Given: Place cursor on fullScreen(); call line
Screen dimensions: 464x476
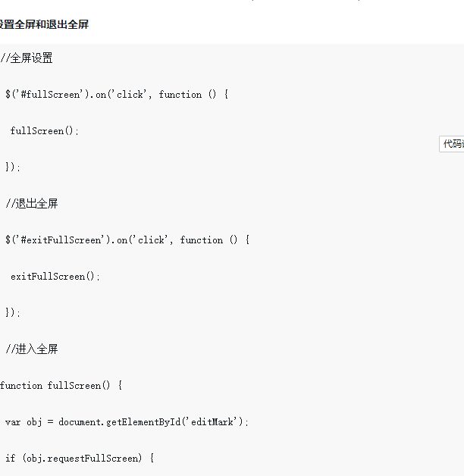Looking at the screenshot, I should [45, 131].
